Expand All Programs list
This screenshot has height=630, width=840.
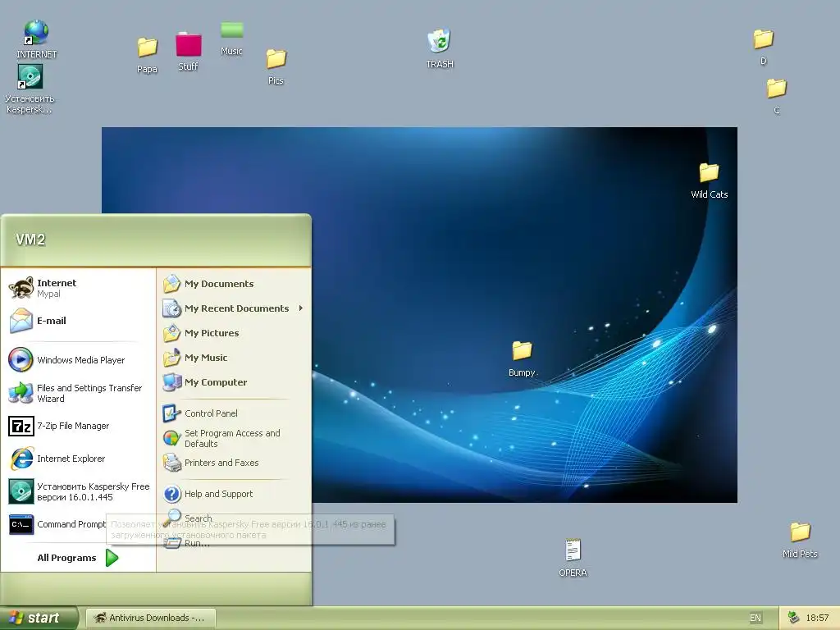tap(78, 558)
